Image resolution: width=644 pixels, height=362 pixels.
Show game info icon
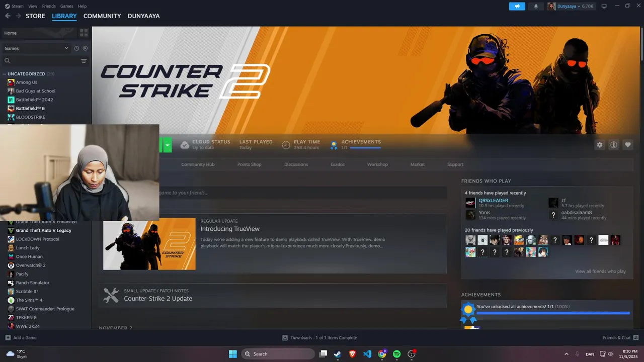614,145
